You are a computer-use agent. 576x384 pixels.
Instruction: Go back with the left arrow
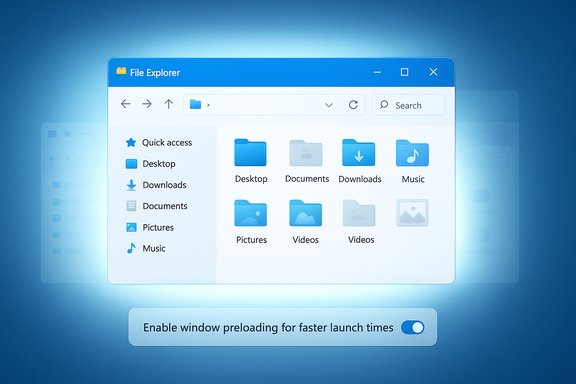tap(126, 104)
